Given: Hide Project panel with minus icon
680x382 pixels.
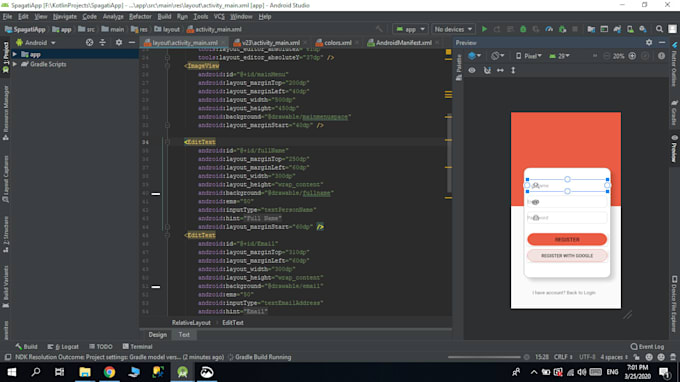Looking at the screenshot, I should (132, 42).
